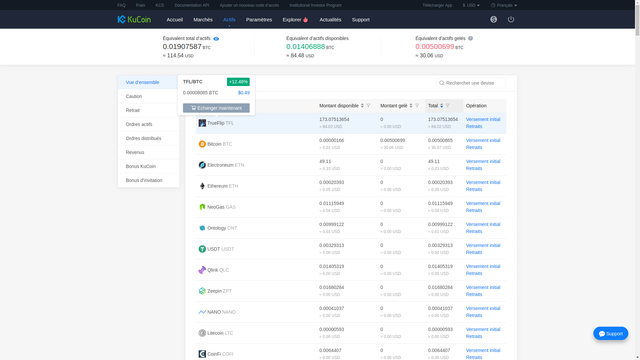This screenshot has height=360, width=640.
Task: Click the USDT coin icon
Action: (x=202, y=249)
